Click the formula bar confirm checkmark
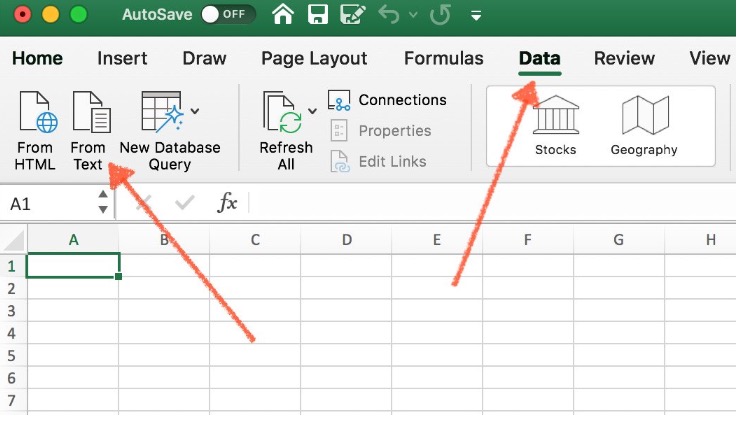The width and height of the screenshot is (740, 421). [x=185, y=203]
